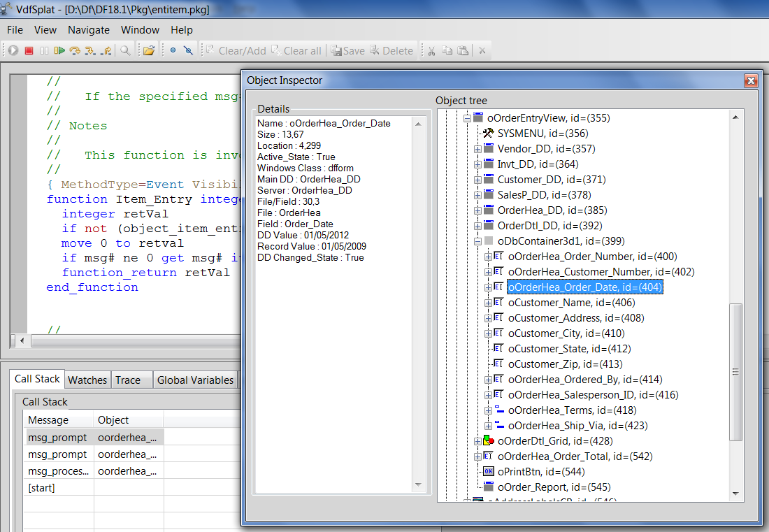Expand the oOrderHea_Terms tree node

[x=488, y=410]
